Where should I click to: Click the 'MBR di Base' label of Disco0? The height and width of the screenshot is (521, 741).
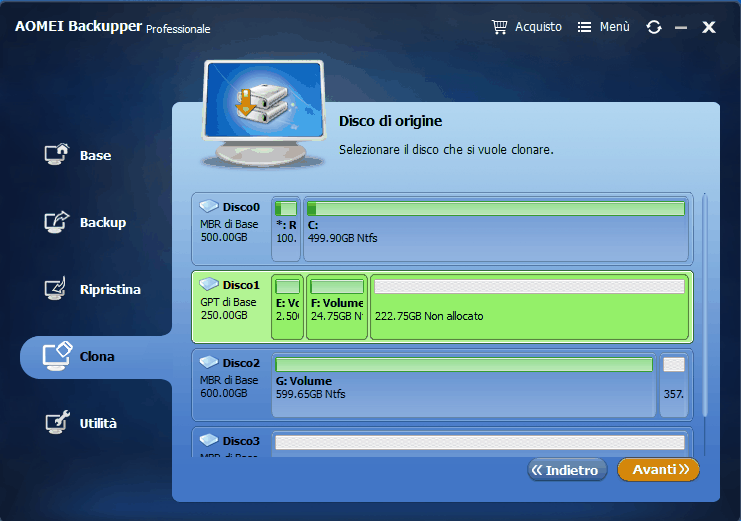point(229,224)
